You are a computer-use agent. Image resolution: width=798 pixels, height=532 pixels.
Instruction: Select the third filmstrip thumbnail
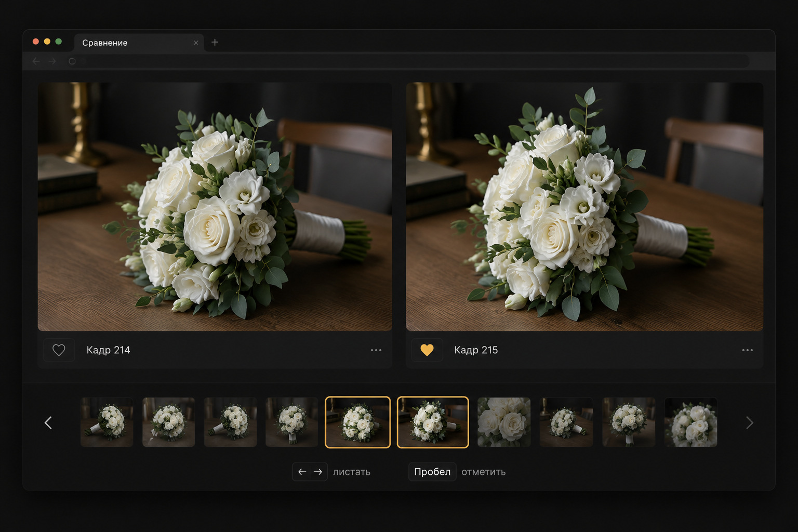231,422
